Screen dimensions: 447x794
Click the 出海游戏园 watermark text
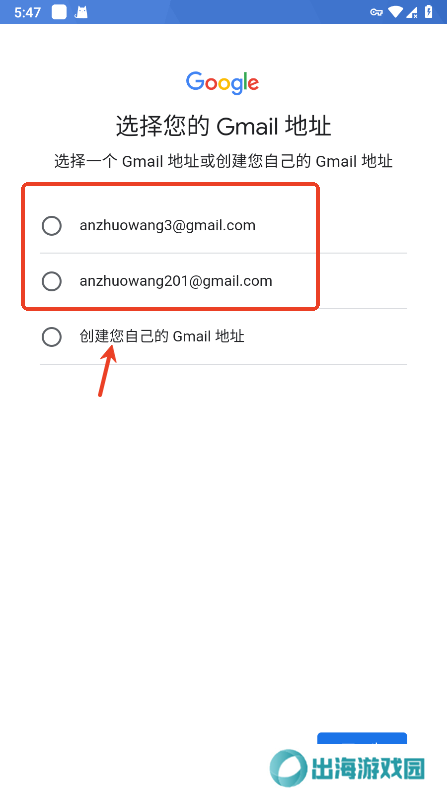(368, 769)
